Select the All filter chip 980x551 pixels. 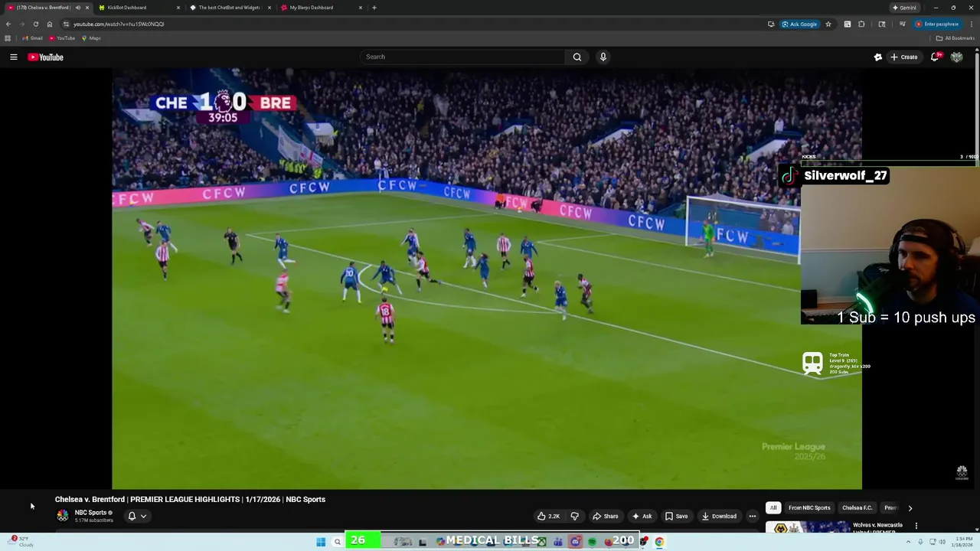pos(773,507)
